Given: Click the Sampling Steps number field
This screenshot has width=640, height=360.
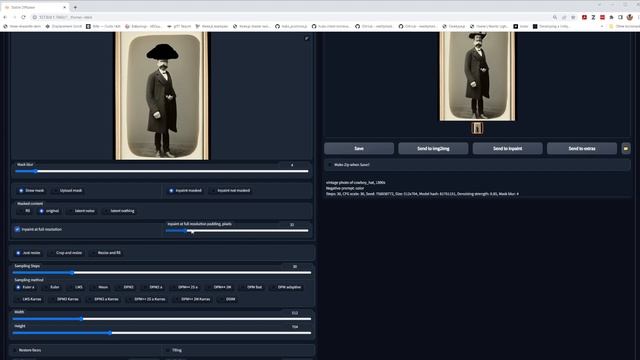Looking at the screenshot, I should (x=295, y=267).
